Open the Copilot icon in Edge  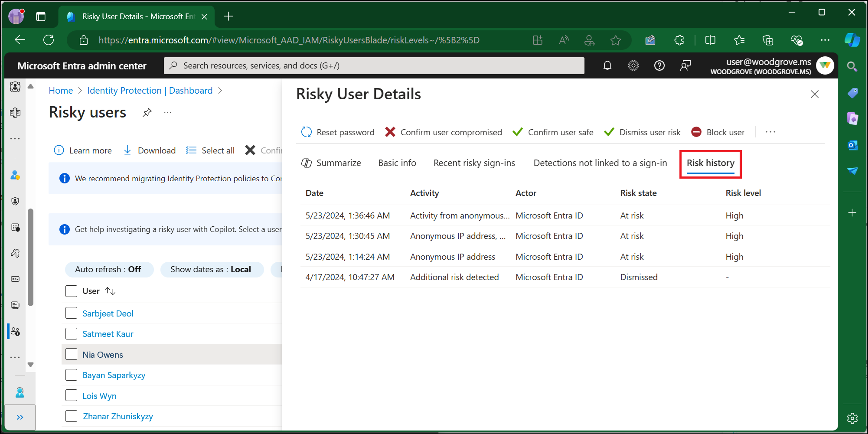(x=852, y=40)
